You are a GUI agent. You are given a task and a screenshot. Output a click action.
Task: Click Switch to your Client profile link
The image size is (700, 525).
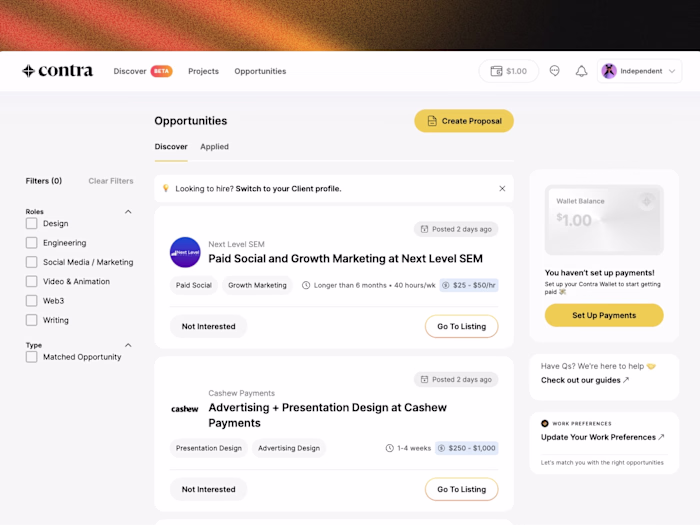[288, 188]
